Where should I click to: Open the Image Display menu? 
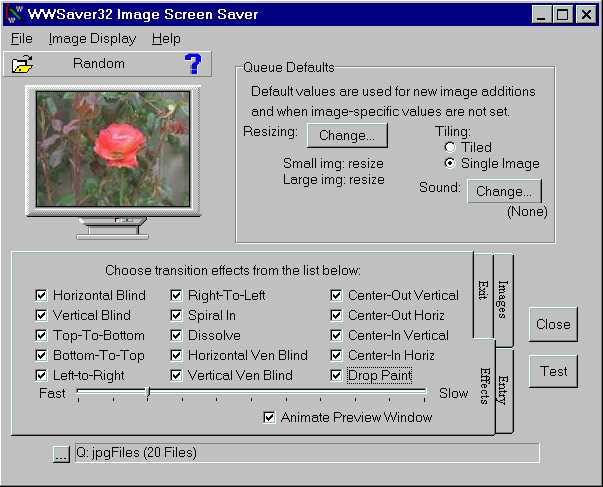92,39
